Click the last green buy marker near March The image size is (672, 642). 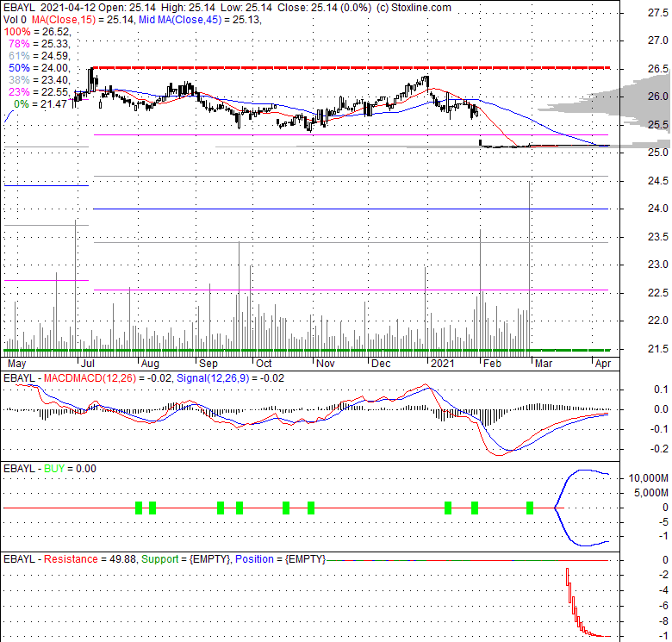click(x=530, y=508)
